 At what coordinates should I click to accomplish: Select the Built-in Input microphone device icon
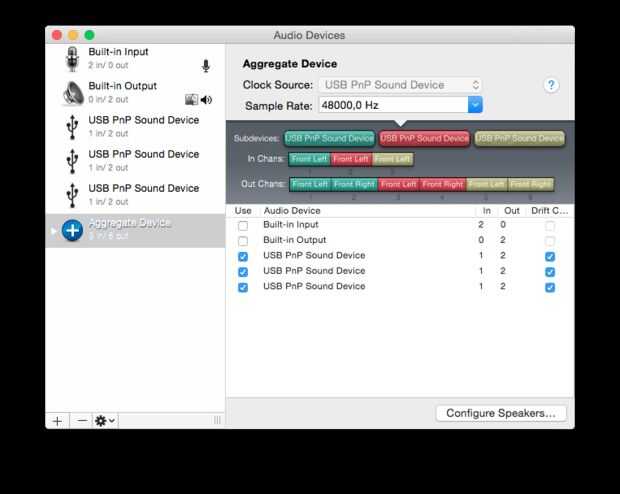tap(72, 59)
